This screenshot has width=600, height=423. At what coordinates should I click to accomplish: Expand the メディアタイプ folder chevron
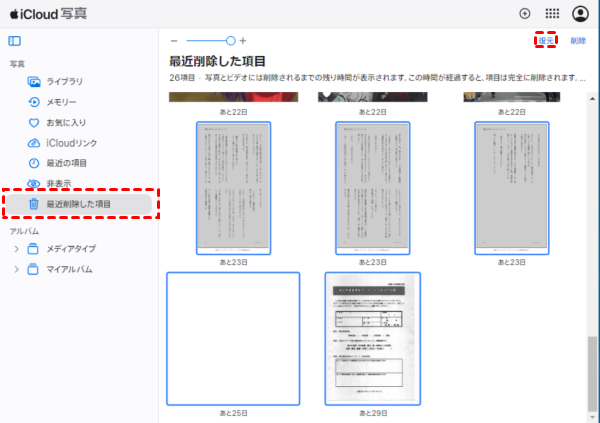point(16,249)
